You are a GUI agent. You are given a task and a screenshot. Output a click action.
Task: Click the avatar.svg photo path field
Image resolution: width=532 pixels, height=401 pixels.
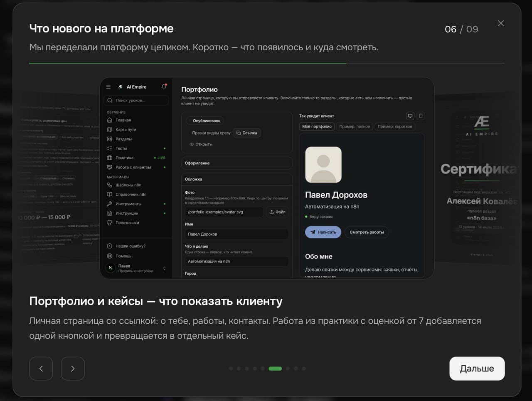coord(224,212)
